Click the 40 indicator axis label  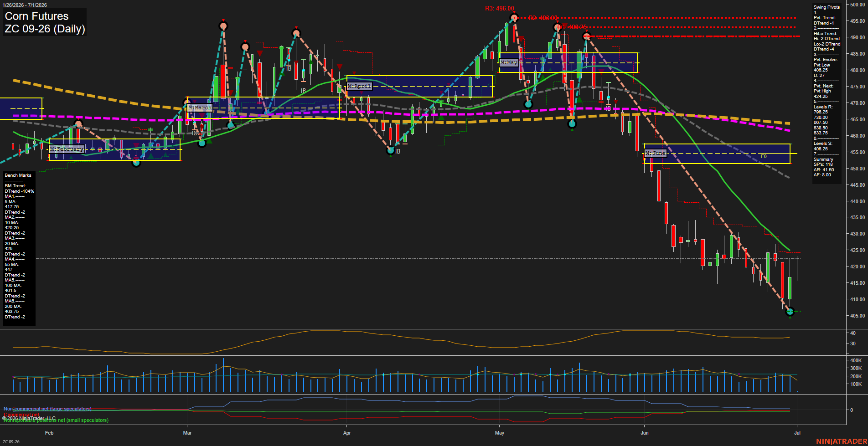853,333
